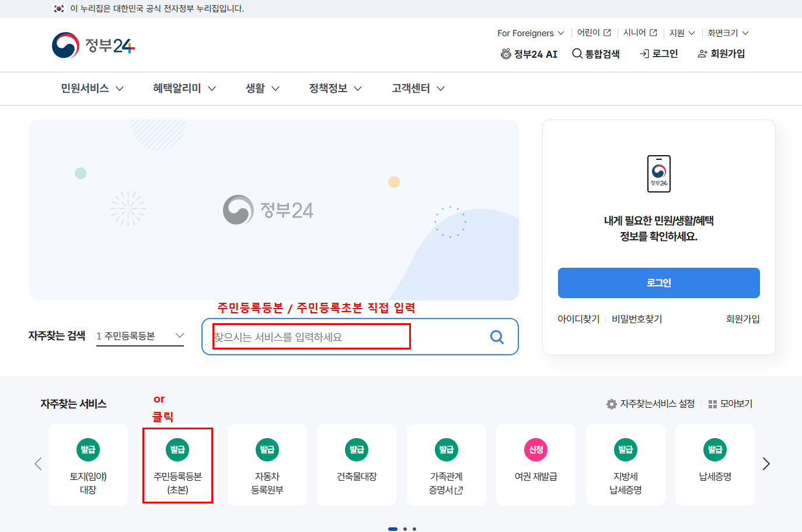The height and width of the screenshot is (532, 802).
Task: Open the 여권 재발급 service card
Action: (x=536, y=465)
